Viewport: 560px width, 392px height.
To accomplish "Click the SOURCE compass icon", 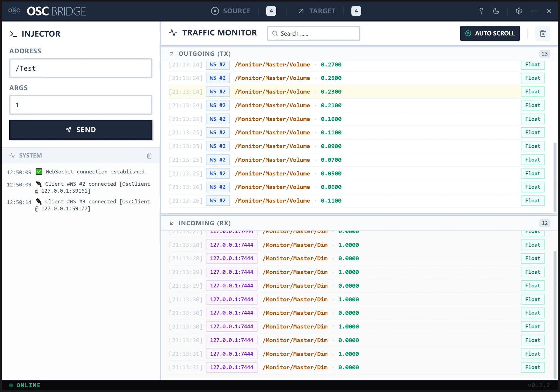I will tap(215, 11).
